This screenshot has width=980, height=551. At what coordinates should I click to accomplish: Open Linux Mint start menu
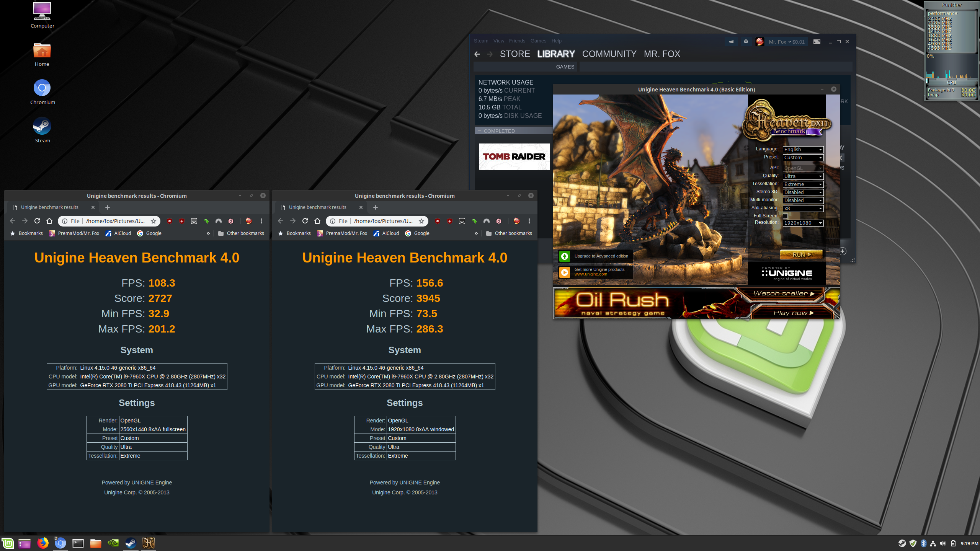(8, 543)
